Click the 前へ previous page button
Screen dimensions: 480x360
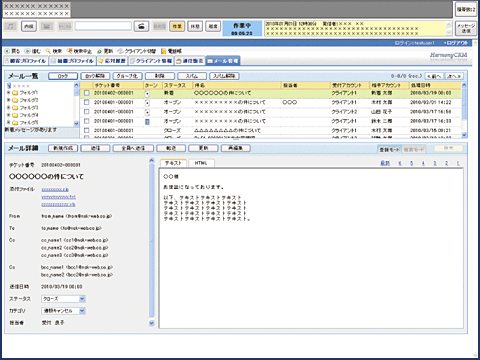point(435,76)
